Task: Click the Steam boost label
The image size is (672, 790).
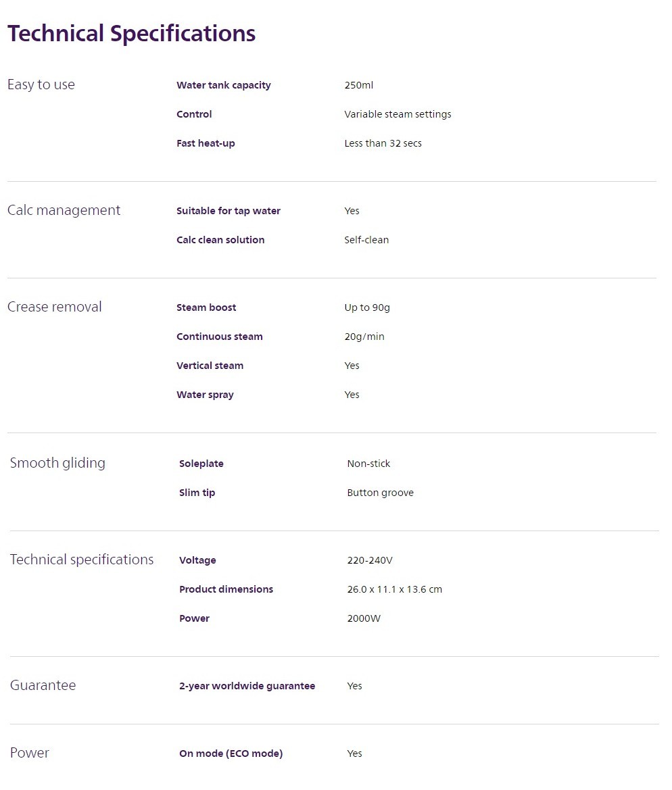Action: click(206, 307)
